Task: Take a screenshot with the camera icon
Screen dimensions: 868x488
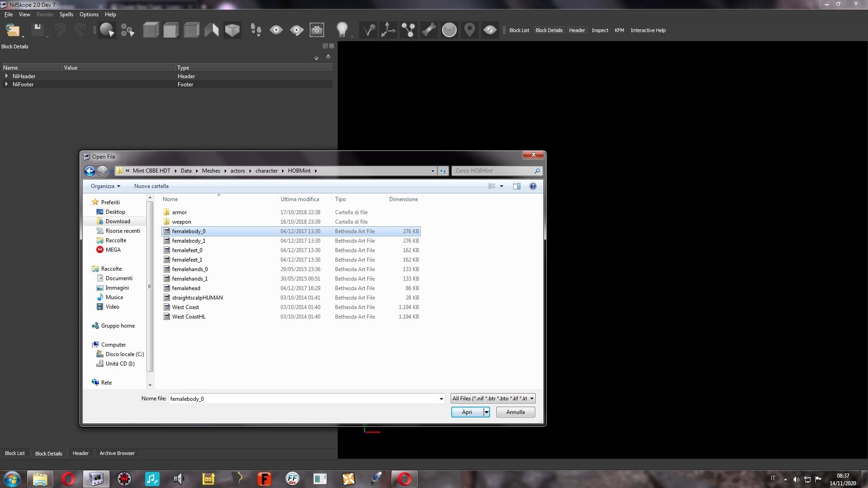Action: tap(317, 30)
